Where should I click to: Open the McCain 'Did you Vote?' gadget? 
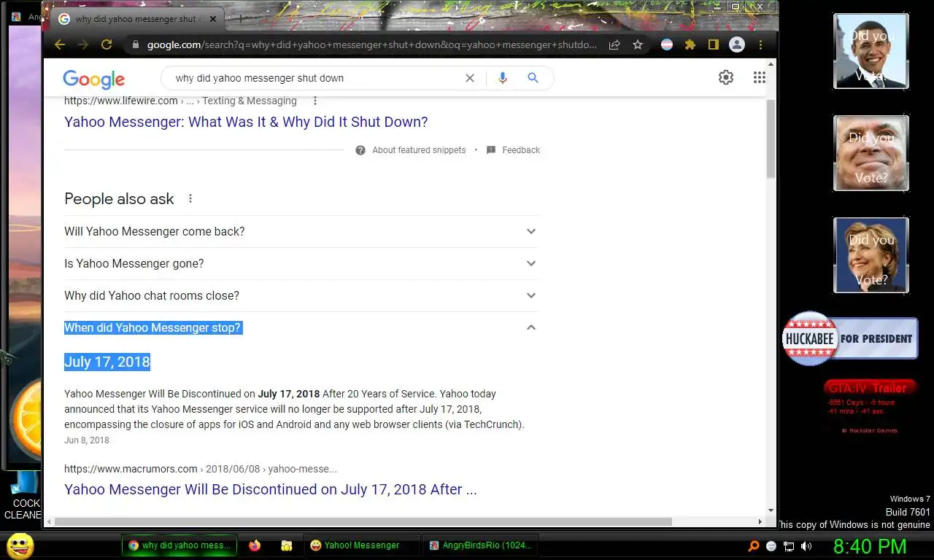[871, 153]
